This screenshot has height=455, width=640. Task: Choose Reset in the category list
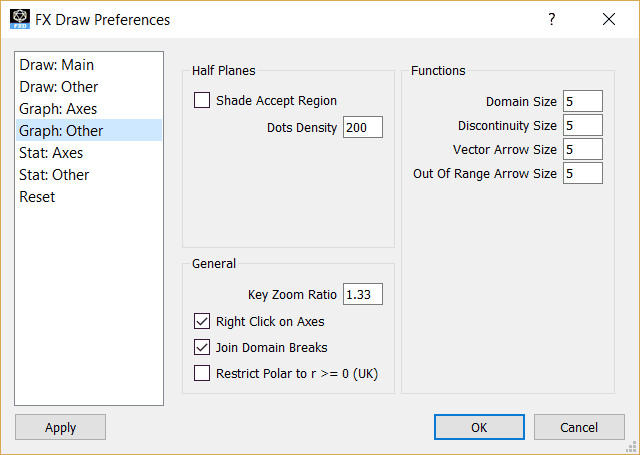pyautogui.click(x=89, y=197)
